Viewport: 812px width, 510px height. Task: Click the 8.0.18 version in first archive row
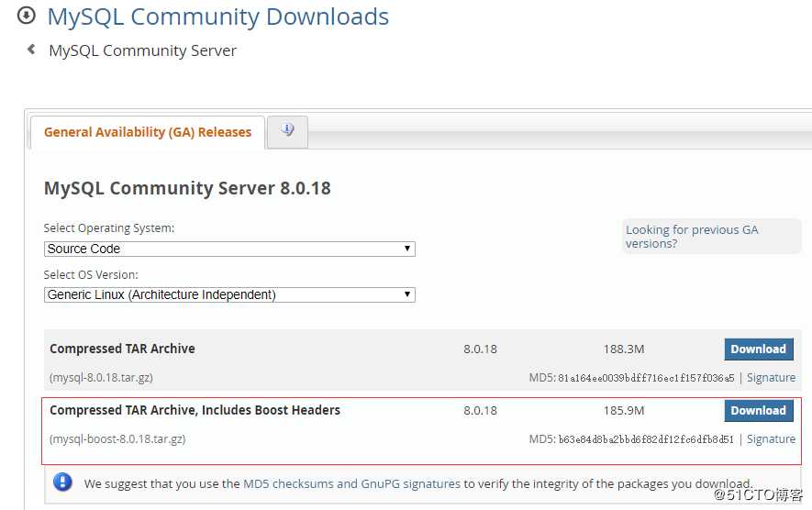pos(480,349)
